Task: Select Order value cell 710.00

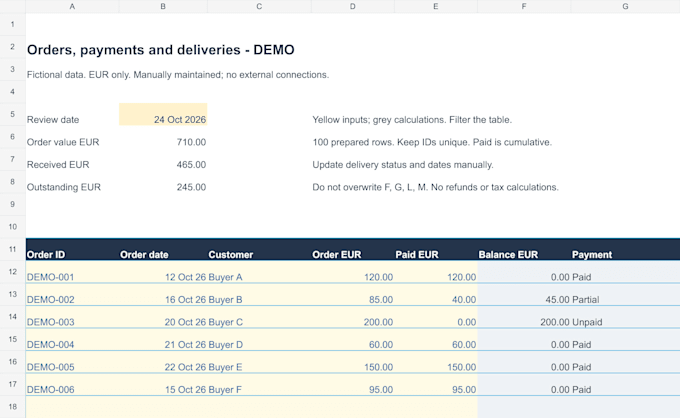Action: 191,142
